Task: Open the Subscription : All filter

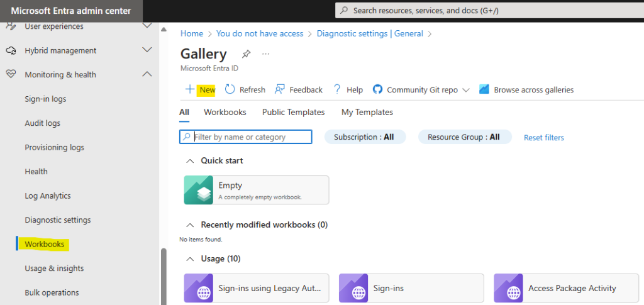Action: [x=365, y=137]
